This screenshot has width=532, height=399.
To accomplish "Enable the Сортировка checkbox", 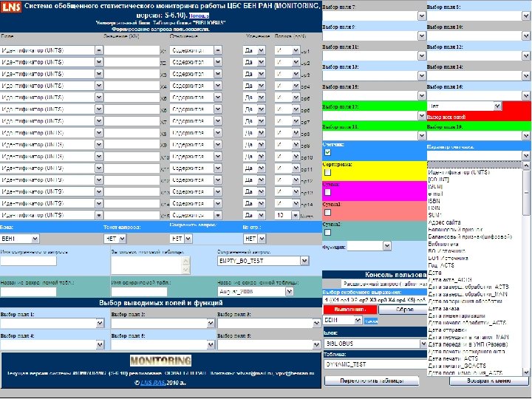I will pos(327,172).
